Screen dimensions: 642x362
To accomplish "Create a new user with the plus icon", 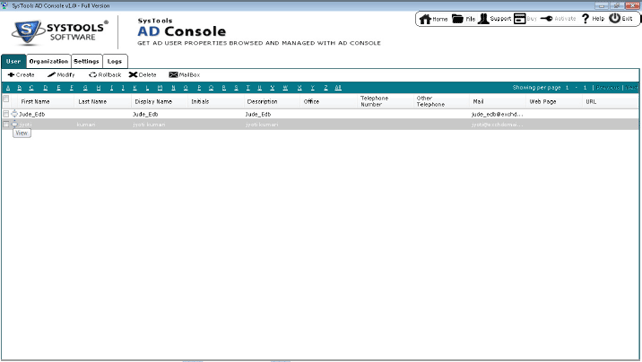I will (11, 75).
